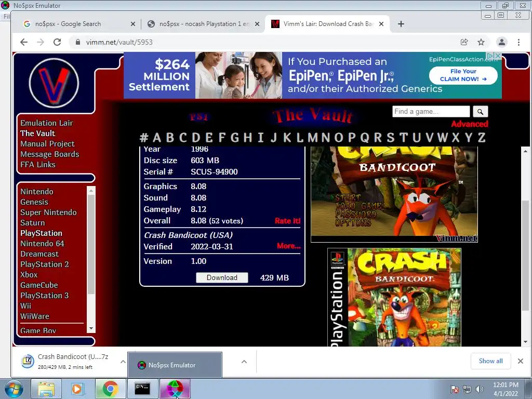Select the Vimm's Lair download tab
This screenshot has width=532, height=399.
click(x=327, y=24)
